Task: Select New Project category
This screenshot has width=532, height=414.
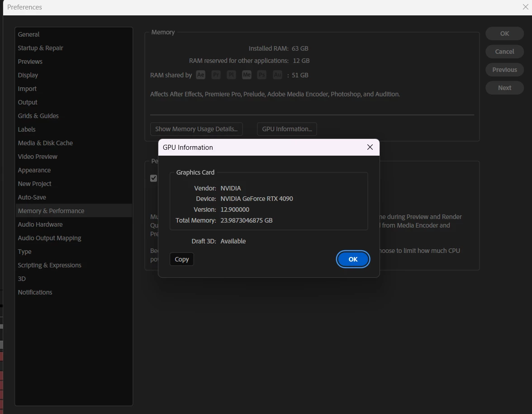Action: (74, 184)
